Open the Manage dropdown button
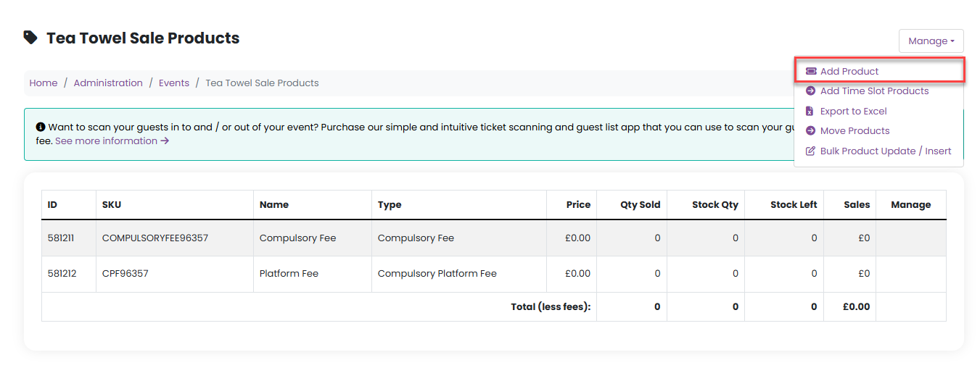 click(x=931, y=41)
